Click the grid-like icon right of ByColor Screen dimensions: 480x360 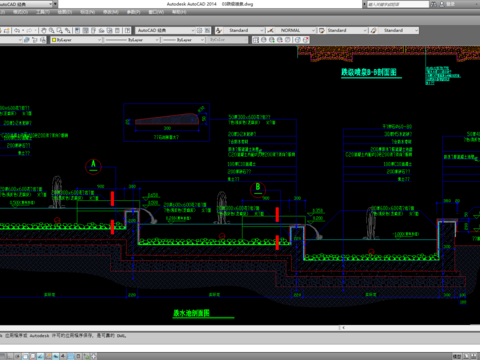tap(256, 40)
